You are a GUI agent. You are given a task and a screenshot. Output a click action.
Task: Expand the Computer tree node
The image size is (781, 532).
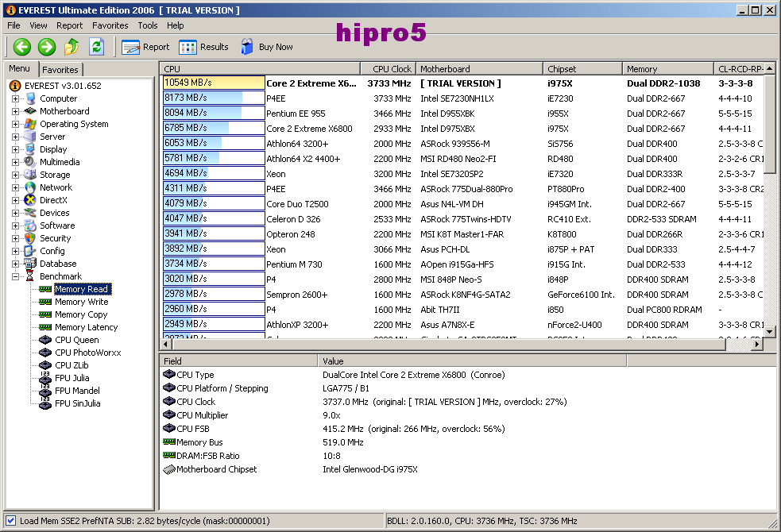tap(15, 98)
